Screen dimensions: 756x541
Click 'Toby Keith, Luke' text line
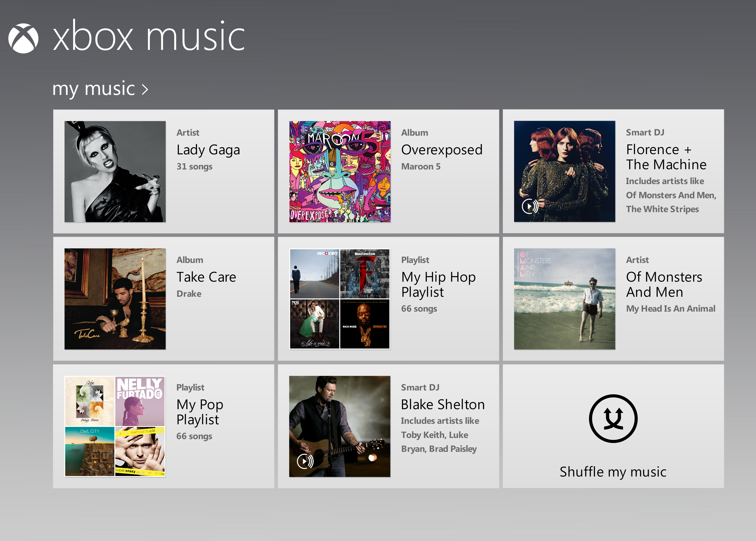coord(434,435)
